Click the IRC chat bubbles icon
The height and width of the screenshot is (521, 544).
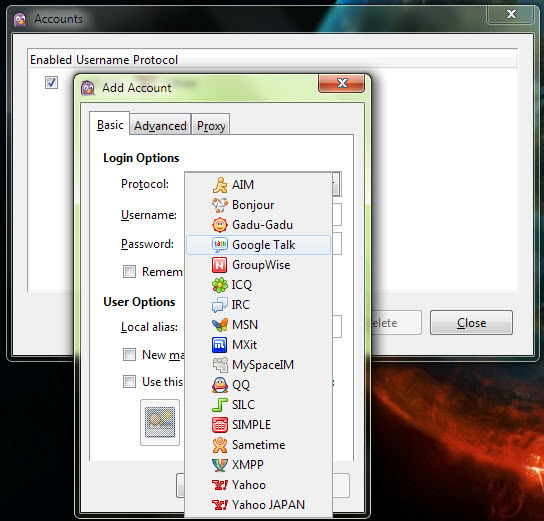(220, 305)
